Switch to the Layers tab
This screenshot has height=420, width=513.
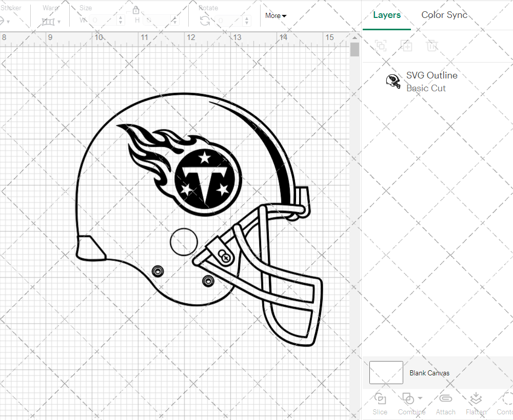tap(387, 15)
